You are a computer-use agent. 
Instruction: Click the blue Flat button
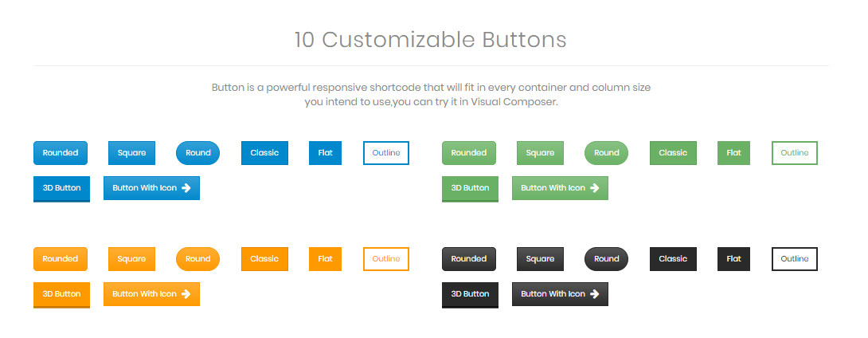(x=326, y=153)
